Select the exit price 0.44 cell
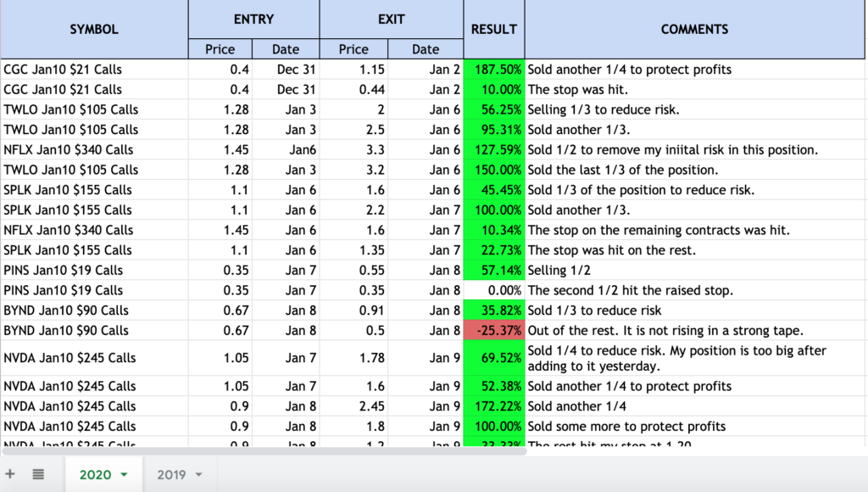868x492 pixels. click(353, 89)
